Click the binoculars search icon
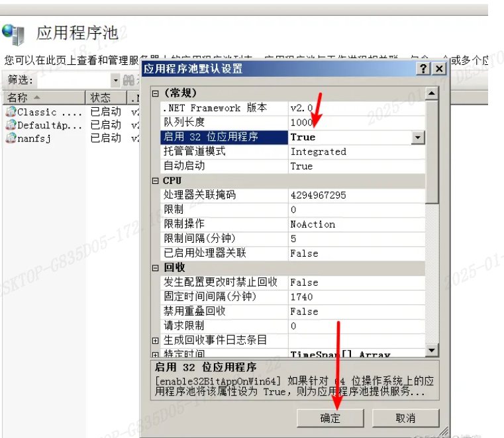Image resolution: width=504 pixels, height=438 pixels. tap(129, 80)
